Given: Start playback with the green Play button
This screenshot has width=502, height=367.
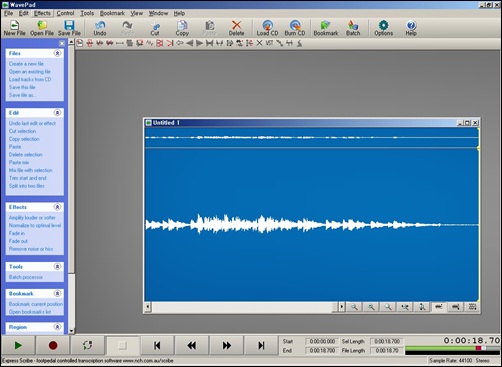Looking at the screenshot, I should (18, 345).
